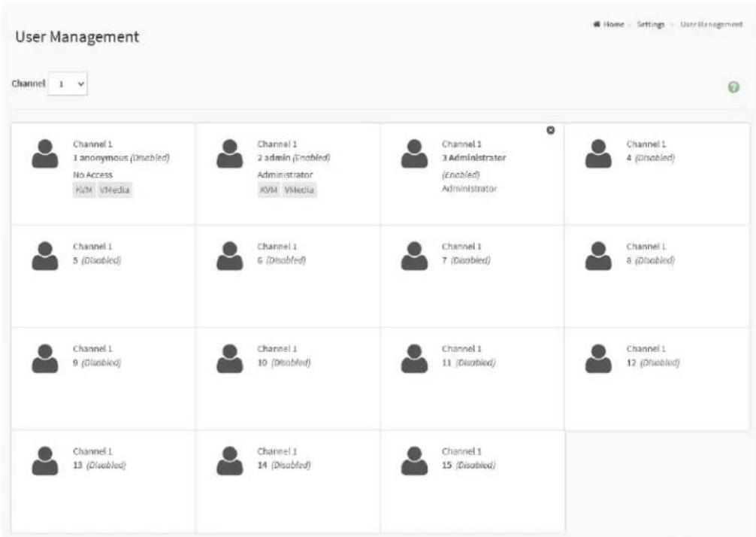This screenshot has width=756, height=537.
Task: Select the avatar of user 3 Administrator
Action: click(x=414, y=153)
